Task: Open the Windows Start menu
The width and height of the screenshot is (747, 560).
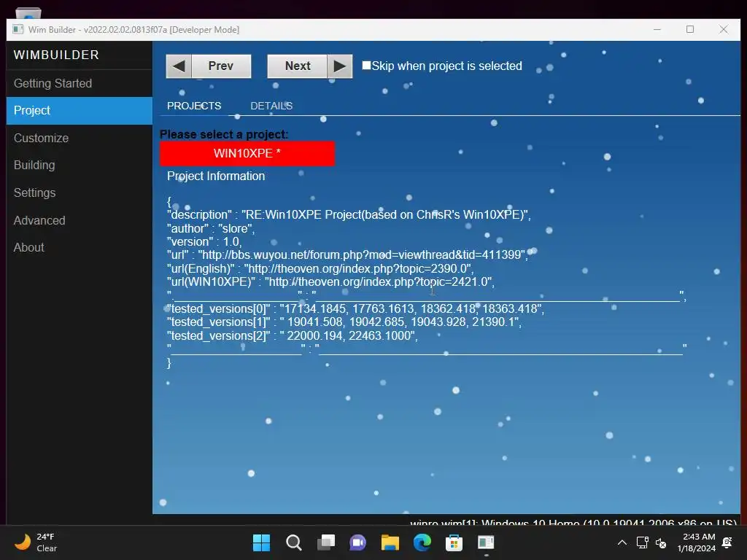Action: (x=261, y=542)
